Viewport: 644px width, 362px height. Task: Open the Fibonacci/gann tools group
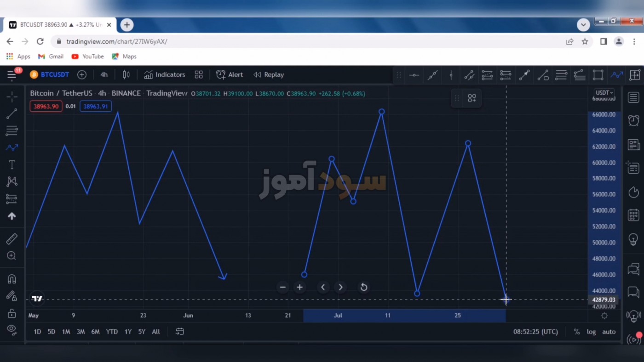click(12, 130)
